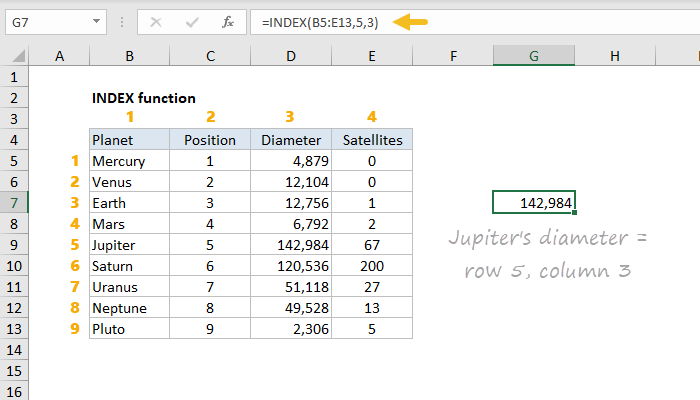
Task: Select the 'Neptune' cell
Action: 129,308
